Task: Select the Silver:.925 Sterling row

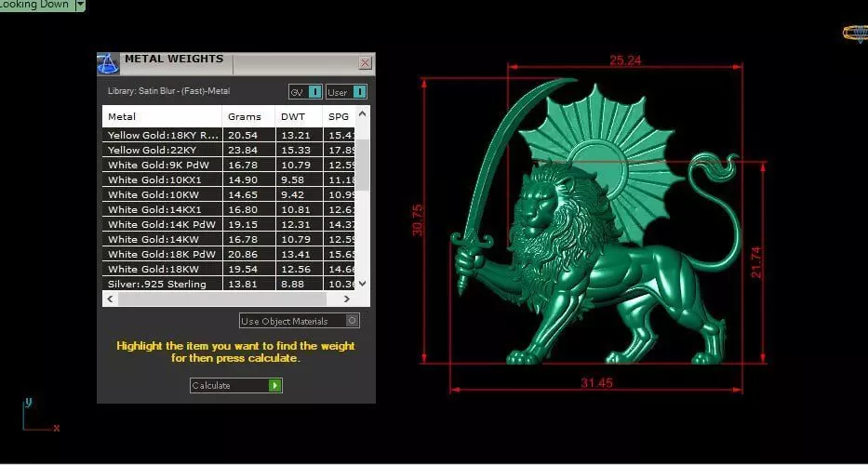Action: click(229, 284)
